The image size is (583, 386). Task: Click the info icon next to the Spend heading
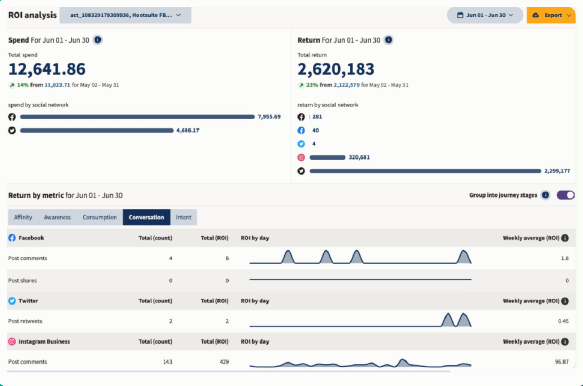(98, 40)
